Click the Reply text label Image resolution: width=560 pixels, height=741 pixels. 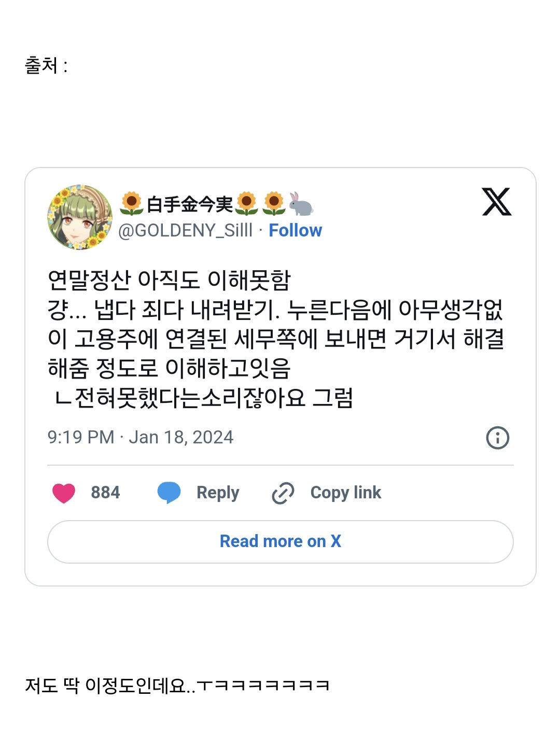click(218, 493)
